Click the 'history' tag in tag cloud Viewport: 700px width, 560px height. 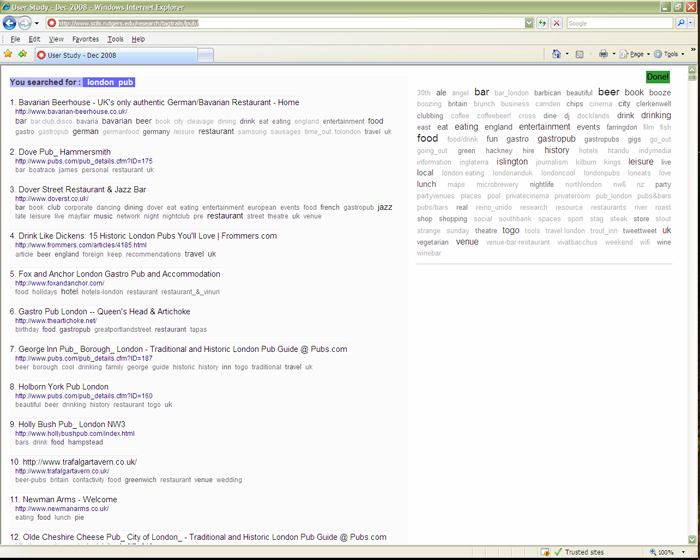coord(556,150)
